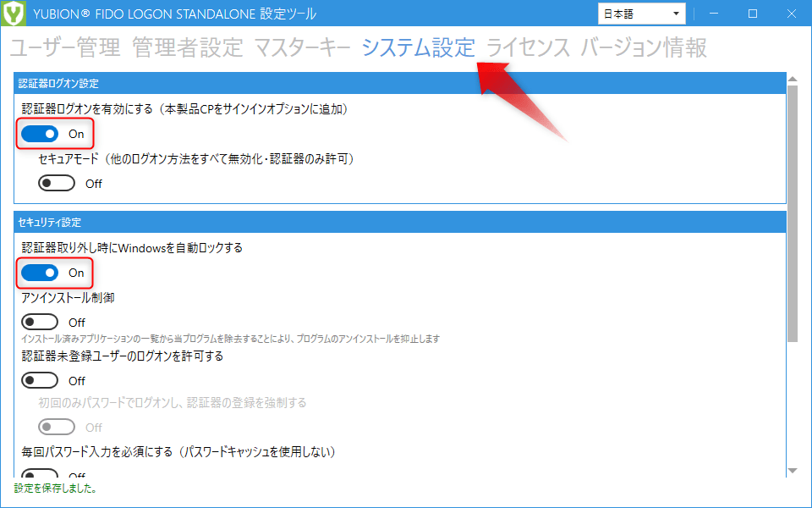Image resolution: width=812 pixels, height=508 pixels.
Task: Enable the アンインストール制御 switch
Action: pyautogui.click(x=40, y=322)
